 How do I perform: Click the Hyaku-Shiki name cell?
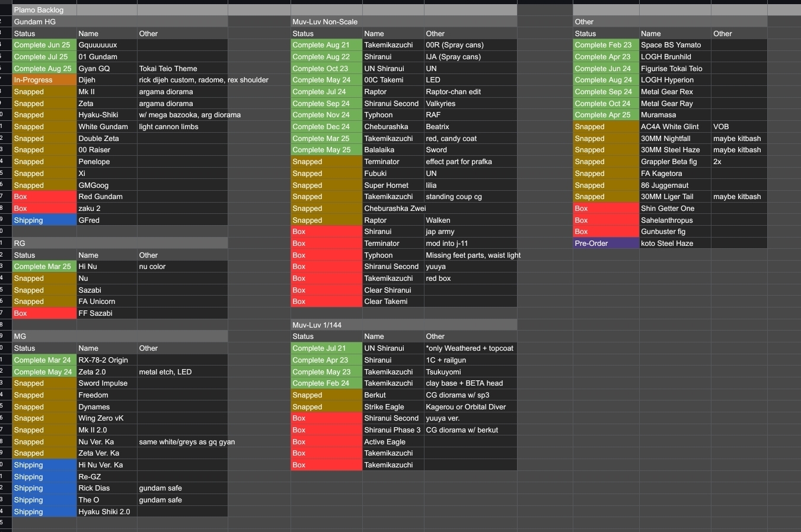coord(107,115)
